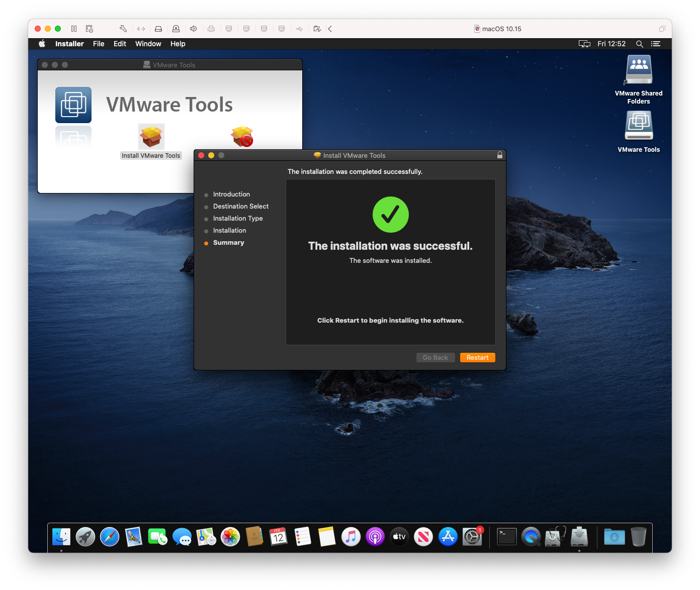Click the Restart button
Viewport: 700px width, 590px height.
point(477,357)
